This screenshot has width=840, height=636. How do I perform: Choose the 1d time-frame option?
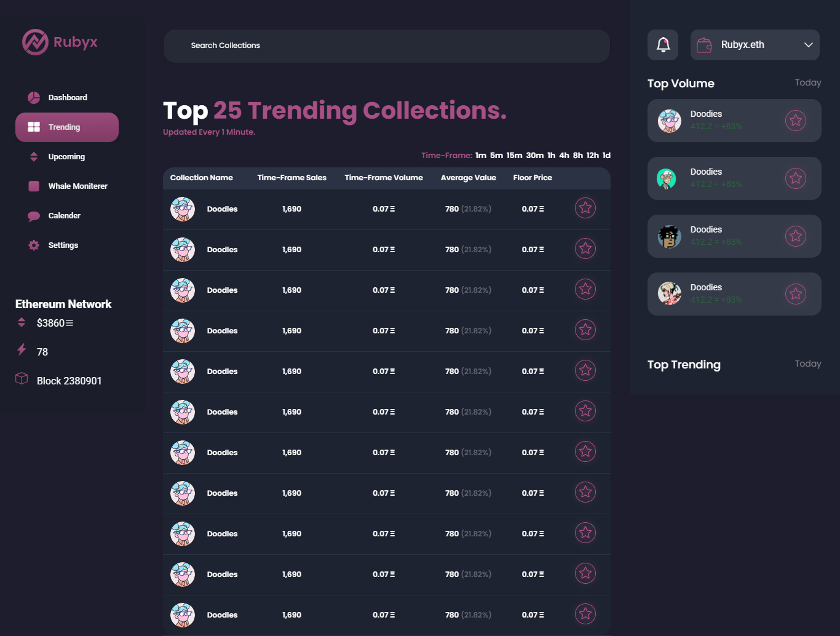[x=606, y=155]
